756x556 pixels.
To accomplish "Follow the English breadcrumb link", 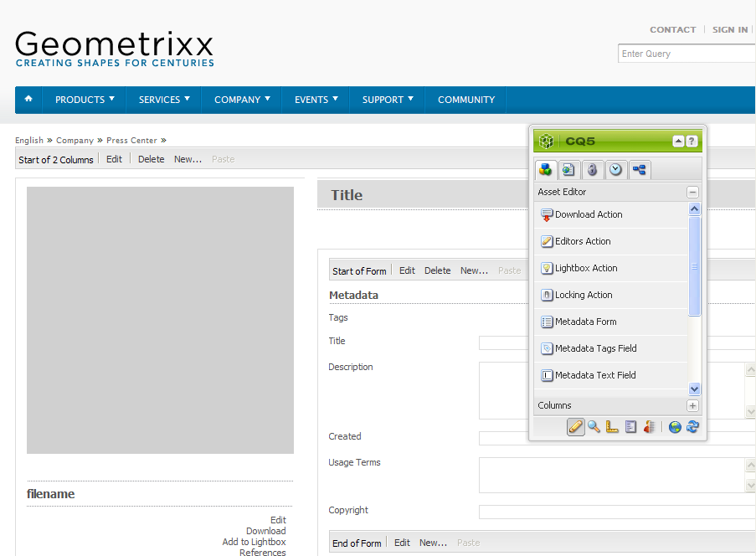I will click(29, 141).
